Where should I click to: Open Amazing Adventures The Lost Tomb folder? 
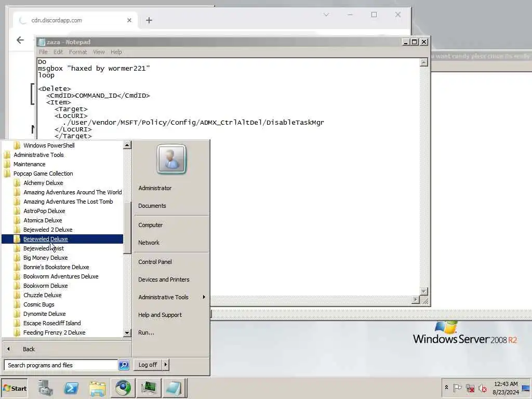[x=68, y=202]
